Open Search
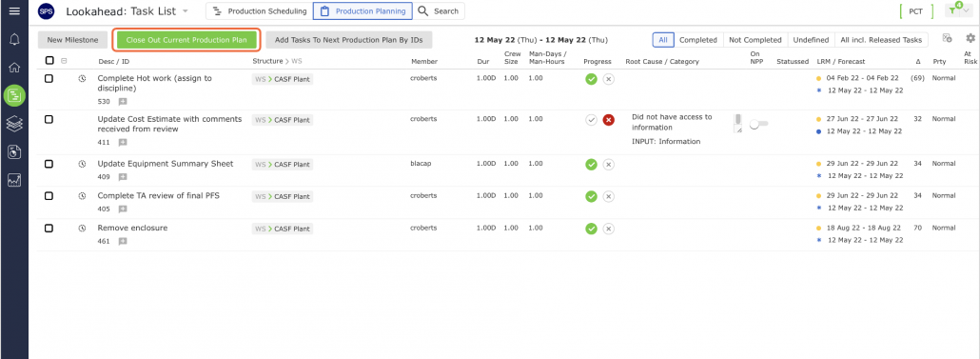 tap(439, 11)
